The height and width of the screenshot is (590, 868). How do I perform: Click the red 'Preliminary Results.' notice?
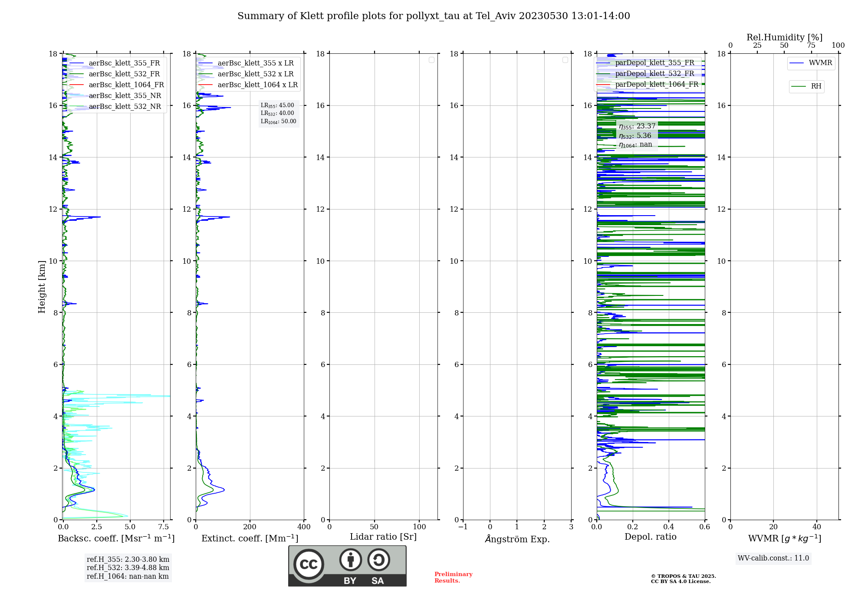point(454,577)
